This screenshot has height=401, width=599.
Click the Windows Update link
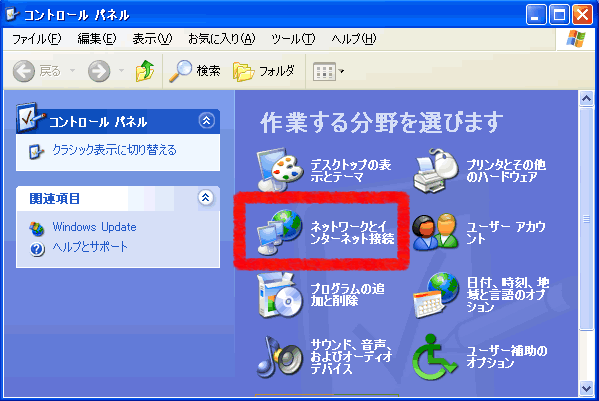tap(94, 227)
